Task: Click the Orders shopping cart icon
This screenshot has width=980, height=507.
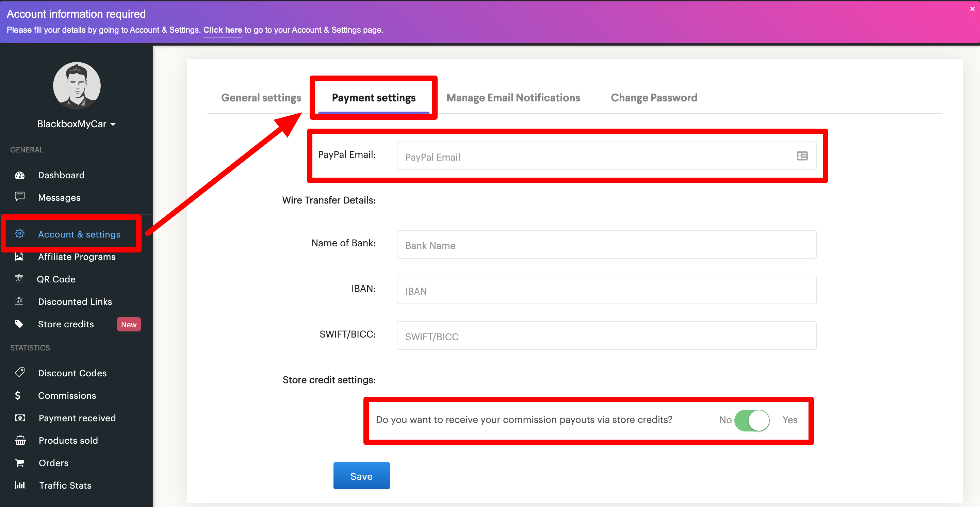Action: pos(19,463)
